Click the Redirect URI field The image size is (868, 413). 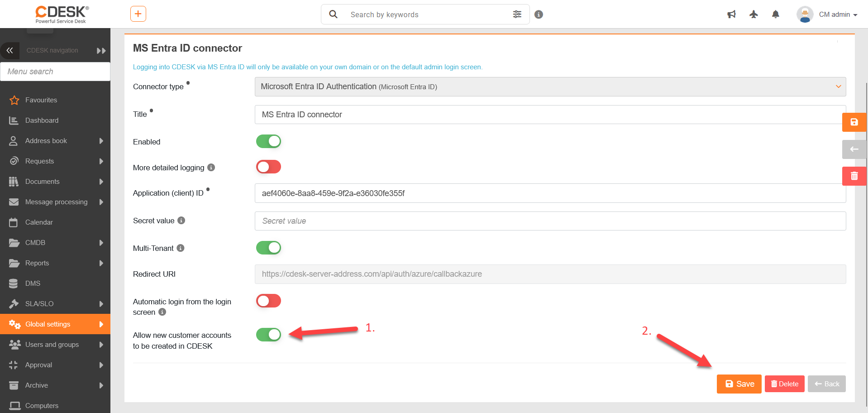(550, 274)
